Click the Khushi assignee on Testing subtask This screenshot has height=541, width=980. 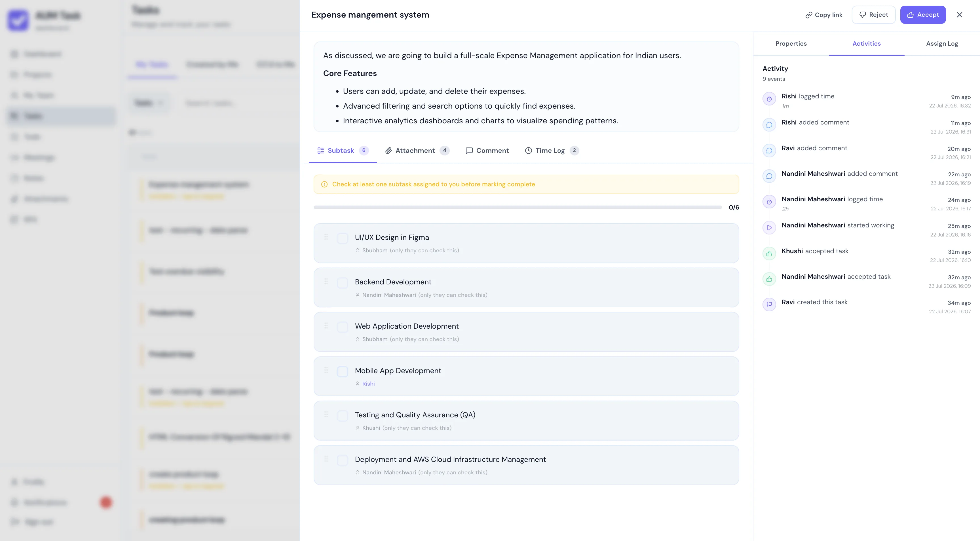tap(371, 428)
